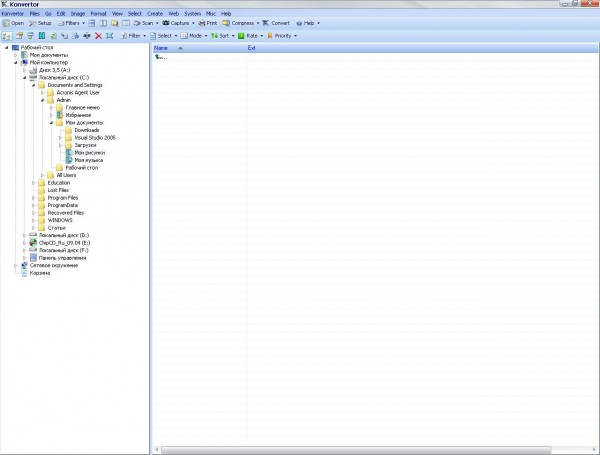Viewport: 600px width, 455px height.
Task: Click the parent folder '..' entry
Action: pyautogui.click(x=161, y=57)
